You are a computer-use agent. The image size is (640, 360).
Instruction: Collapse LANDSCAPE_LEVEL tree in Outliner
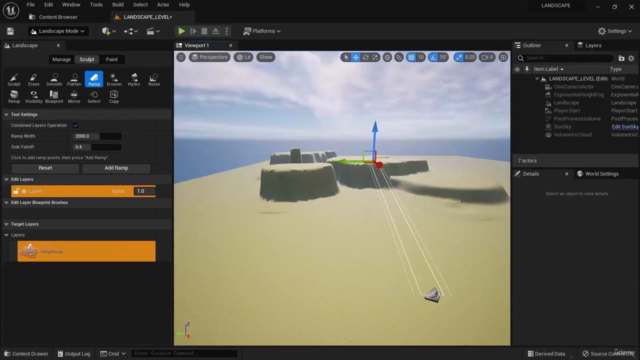[x=537, y=79]
